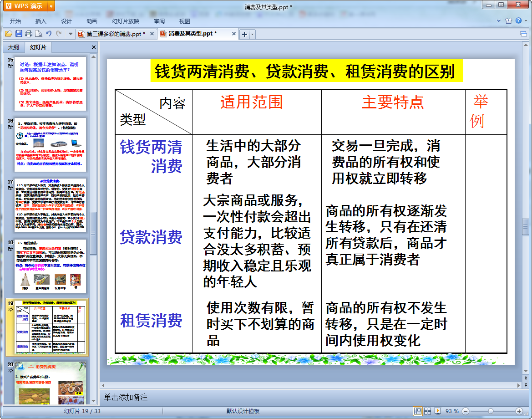Click the animation star icon under slide 16
This screenshot has width=532, height=419.
[10, 127]
